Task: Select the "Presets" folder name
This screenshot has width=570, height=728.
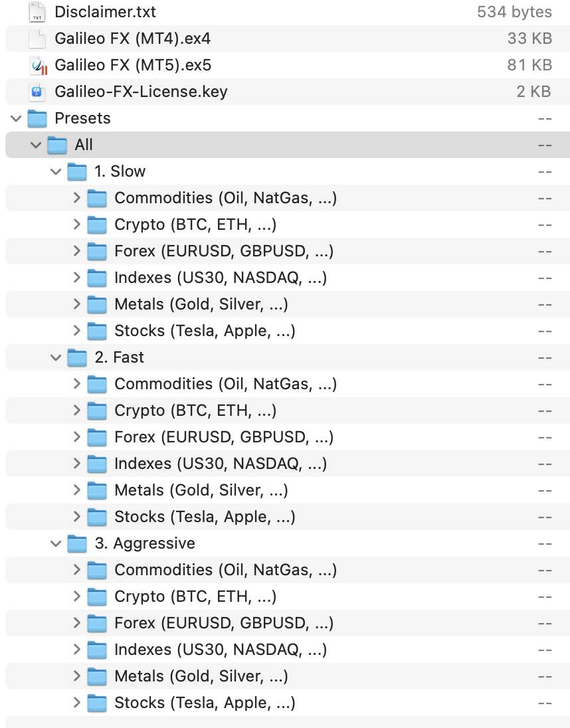Action: 82,118
